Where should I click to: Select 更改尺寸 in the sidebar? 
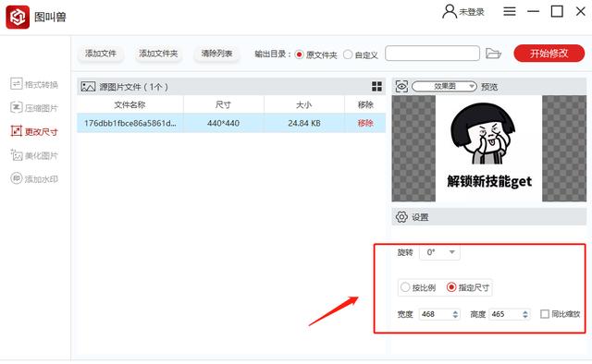coord(34,131)
